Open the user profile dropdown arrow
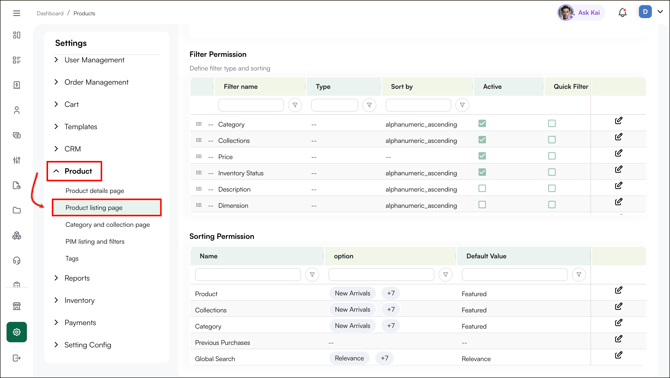 coord(660,12)
